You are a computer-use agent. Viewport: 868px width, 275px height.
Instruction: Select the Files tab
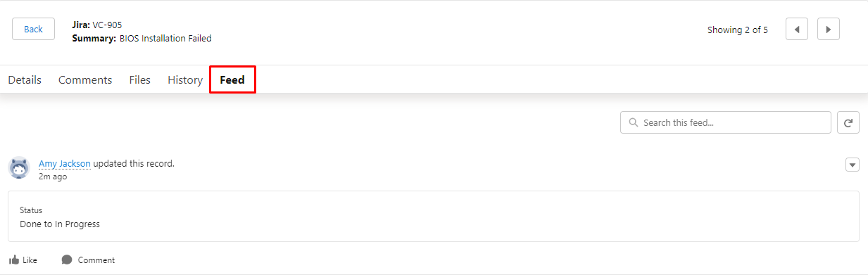[140, 80]
